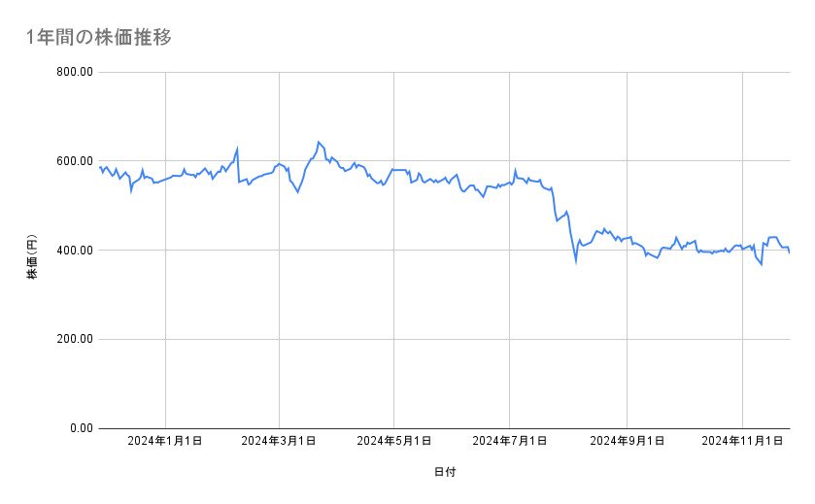
Task: Click the highest peak of the price line
Action: coord(318,142)
